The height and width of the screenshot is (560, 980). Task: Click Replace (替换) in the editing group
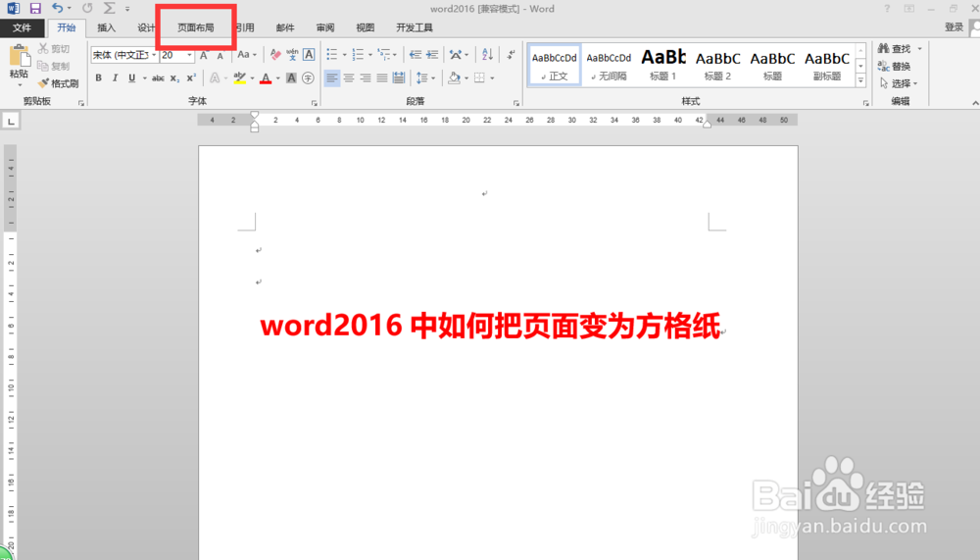pos(895,67)
